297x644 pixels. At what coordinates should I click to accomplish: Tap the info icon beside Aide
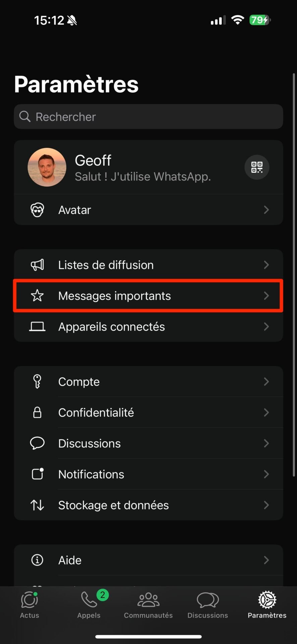tap(37, 560)
